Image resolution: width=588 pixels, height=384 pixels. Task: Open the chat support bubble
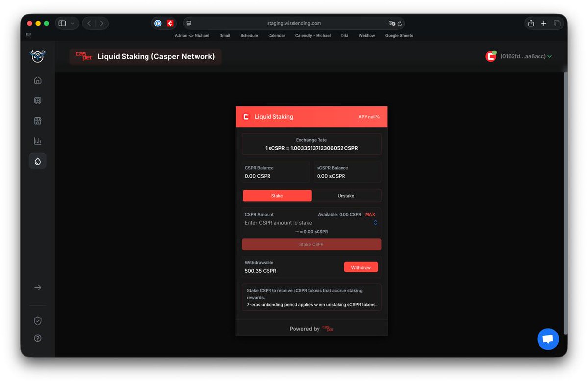548,339
